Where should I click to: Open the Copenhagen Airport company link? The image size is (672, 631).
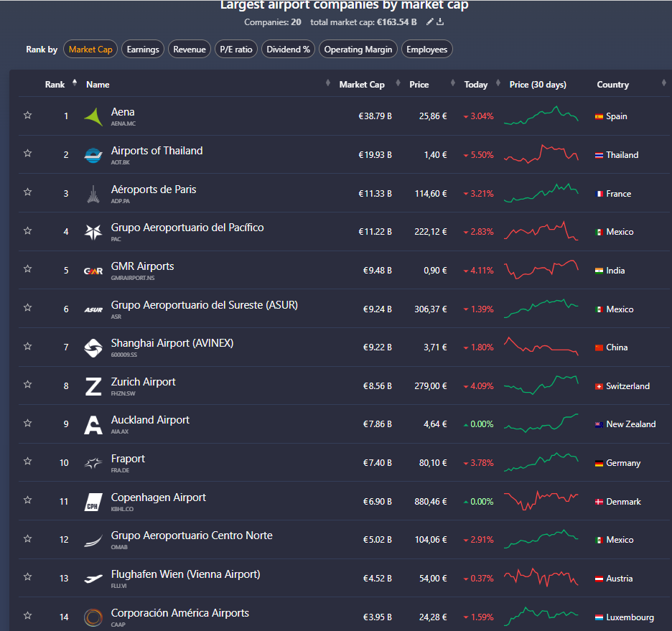click(x=158, y=497)
